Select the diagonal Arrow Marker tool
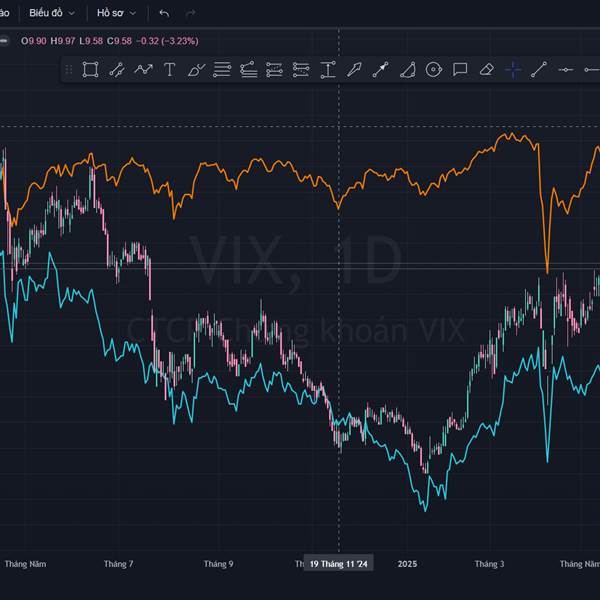 (354, 70)
